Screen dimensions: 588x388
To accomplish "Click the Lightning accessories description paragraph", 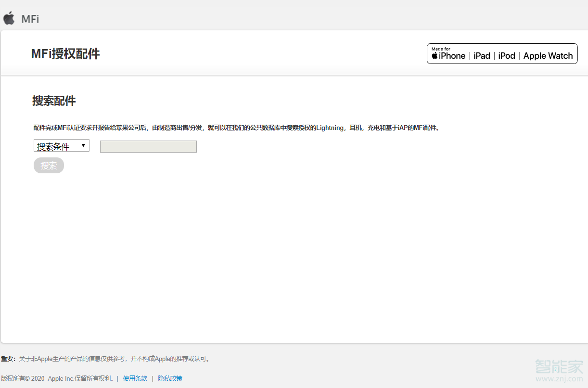I will tap(237, 128).
